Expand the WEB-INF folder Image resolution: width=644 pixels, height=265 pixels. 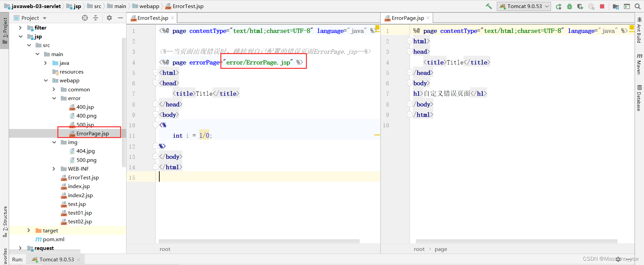54,169
